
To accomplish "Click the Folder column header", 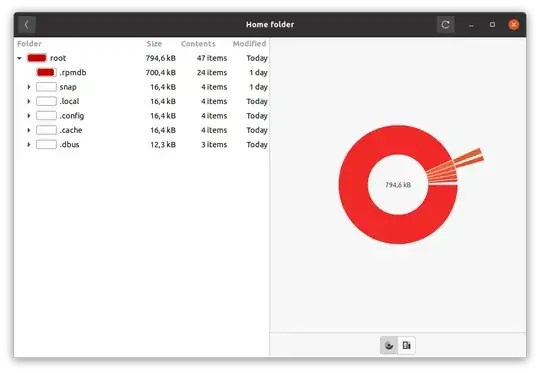I will [x=29, y=44].
